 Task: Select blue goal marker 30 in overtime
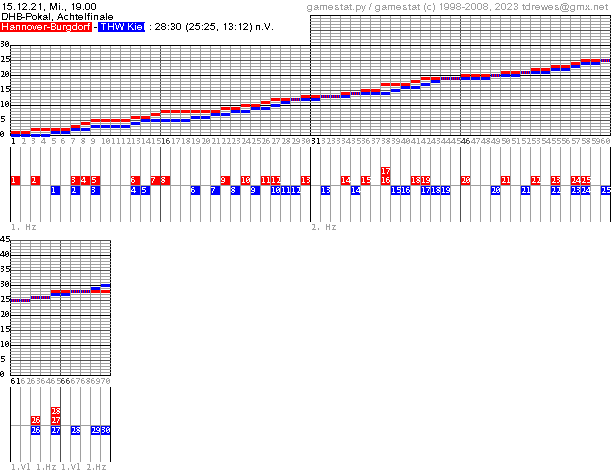tap(105, 430)
